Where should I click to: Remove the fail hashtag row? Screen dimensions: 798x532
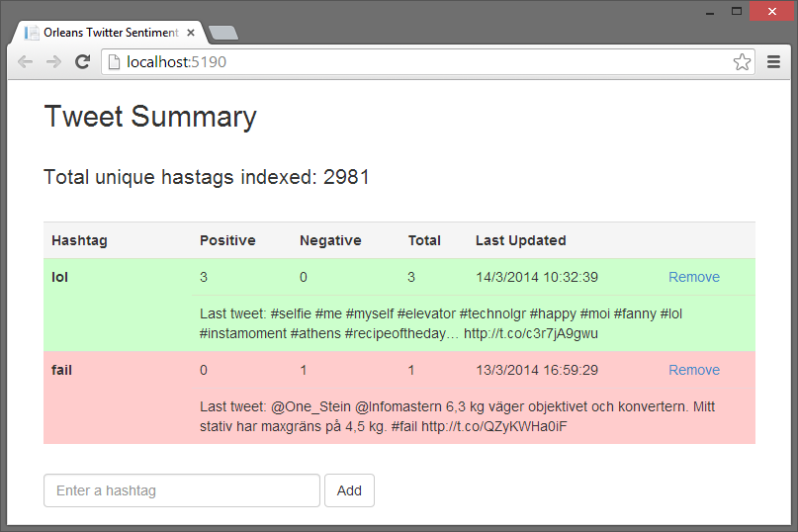coord(693,370)
